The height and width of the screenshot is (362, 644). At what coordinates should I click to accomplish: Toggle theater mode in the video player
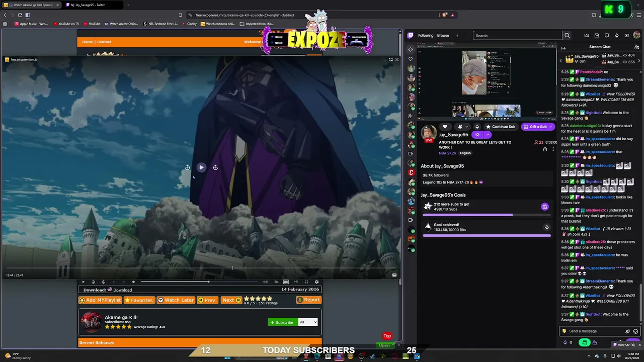coord(286,282)
